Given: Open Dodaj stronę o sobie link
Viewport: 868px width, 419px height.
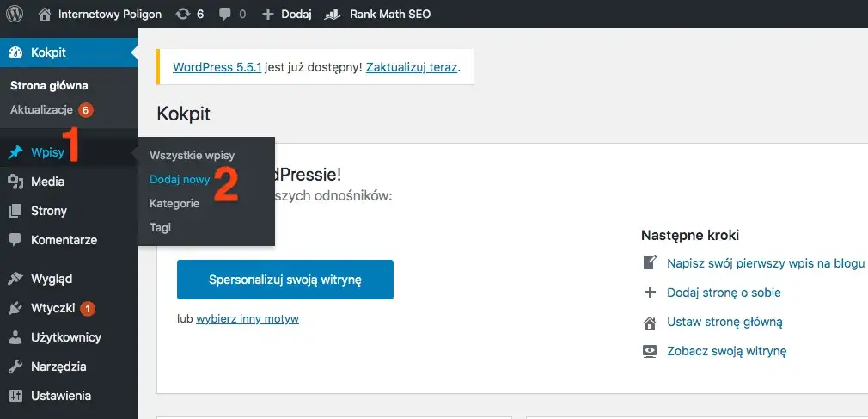Looking at the screenshot, I should tap(724, 292).
